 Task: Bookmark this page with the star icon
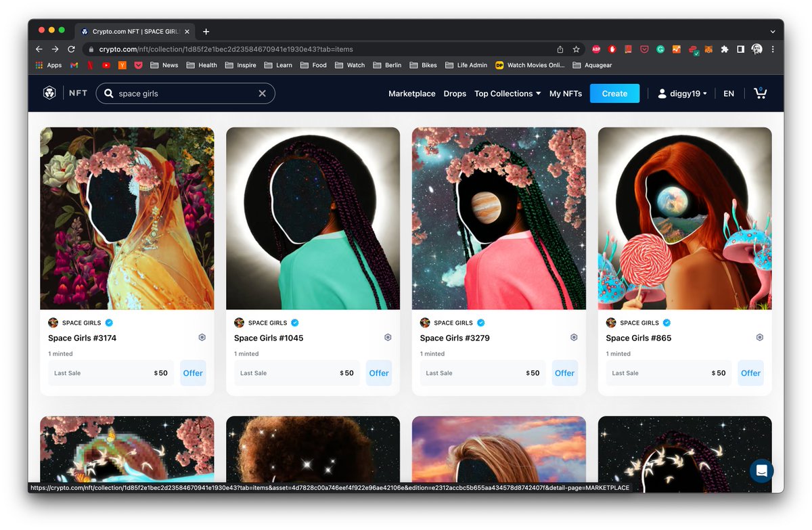tap(576, 49)
